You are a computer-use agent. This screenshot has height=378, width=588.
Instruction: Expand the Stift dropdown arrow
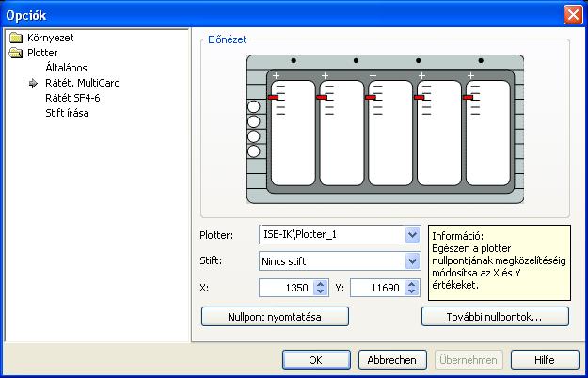coord(412,261)
